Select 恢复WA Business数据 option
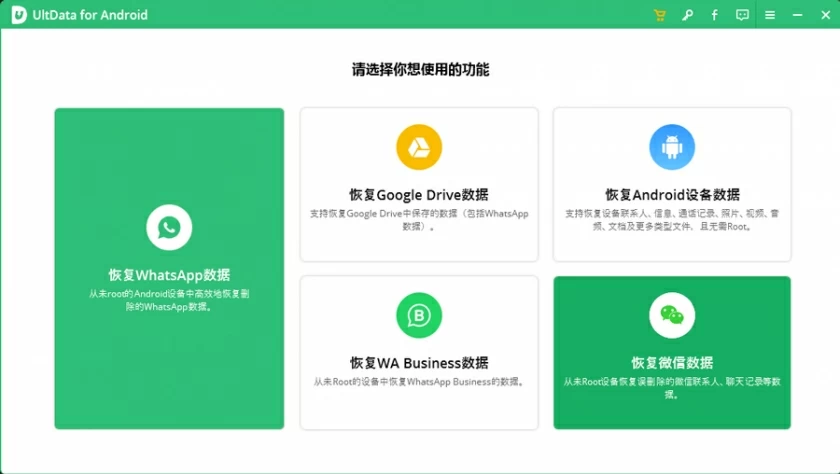This screenshot has width=840, height=474. coord(419,363)
